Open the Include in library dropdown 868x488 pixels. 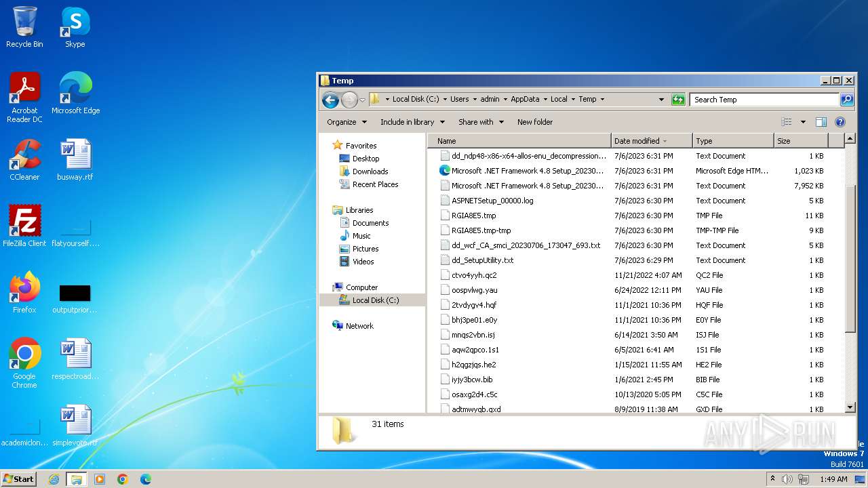412,122
